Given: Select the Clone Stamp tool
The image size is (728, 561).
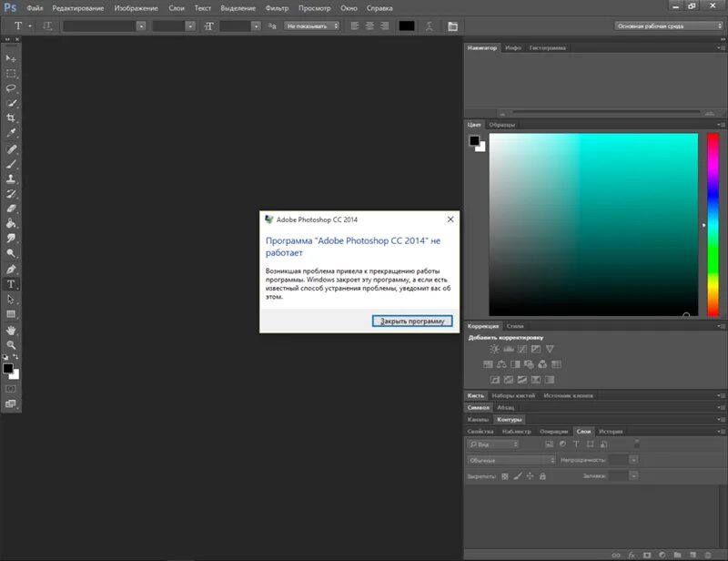Looking at the screenshot, I should pos(11,178).
